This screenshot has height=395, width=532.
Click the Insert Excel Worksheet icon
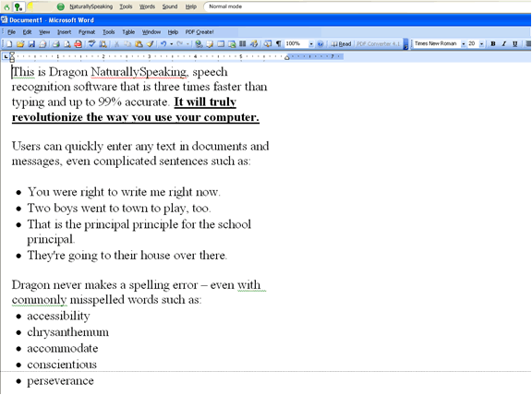232,43
